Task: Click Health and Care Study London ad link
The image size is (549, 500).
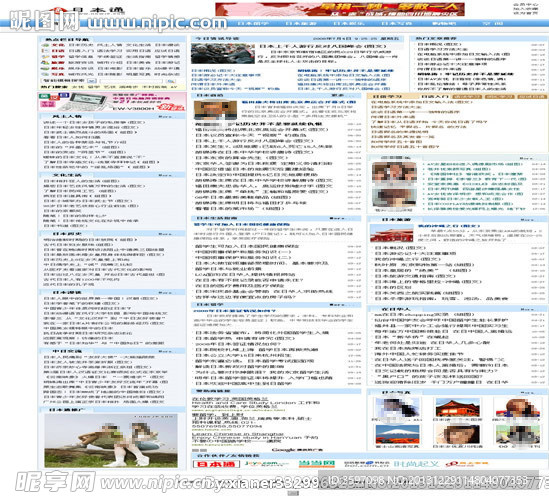Action: pyautogui.click(x=256, y=403)
